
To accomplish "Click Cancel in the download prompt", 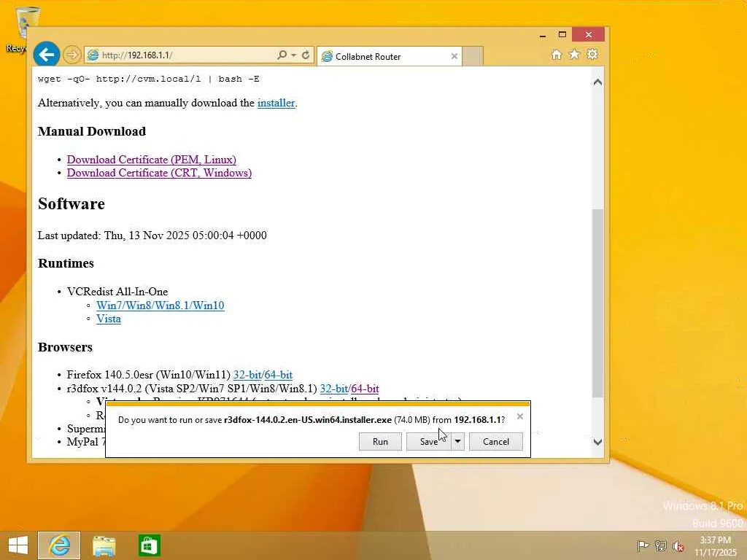I will point(496,441).
